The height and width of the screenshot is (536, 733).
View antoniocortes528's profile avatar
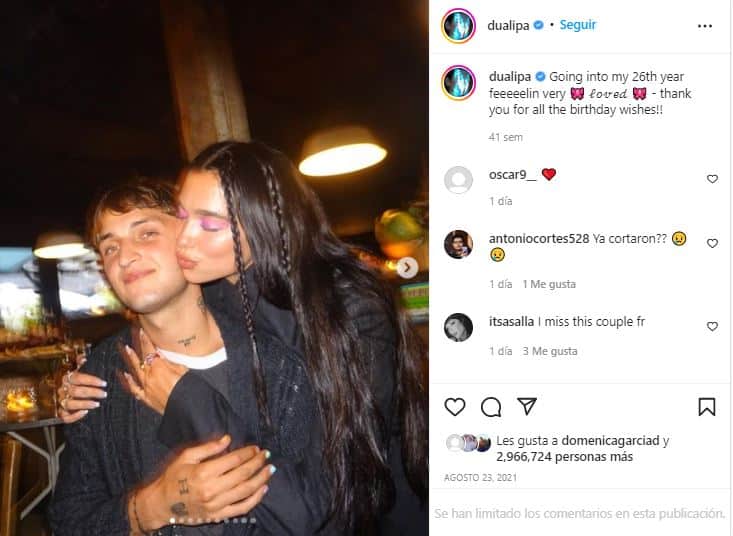(x=458, y=244)
